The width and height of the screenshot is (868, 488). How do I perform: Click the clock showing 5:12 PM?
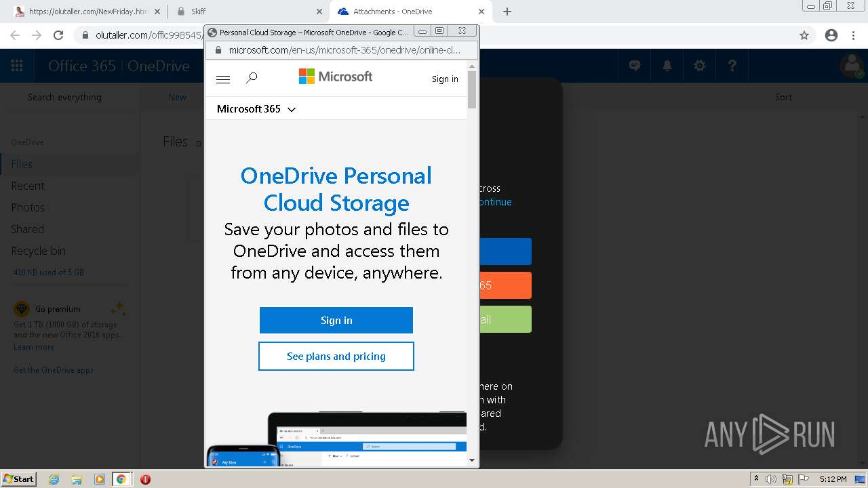pyautogui.click(x=833, y=479)
